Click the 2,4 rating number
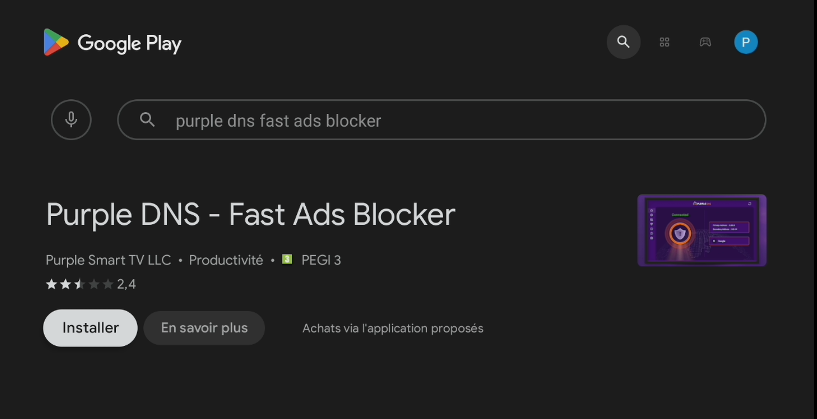Viewport: 817px width, 419px height. click(126, 285)
